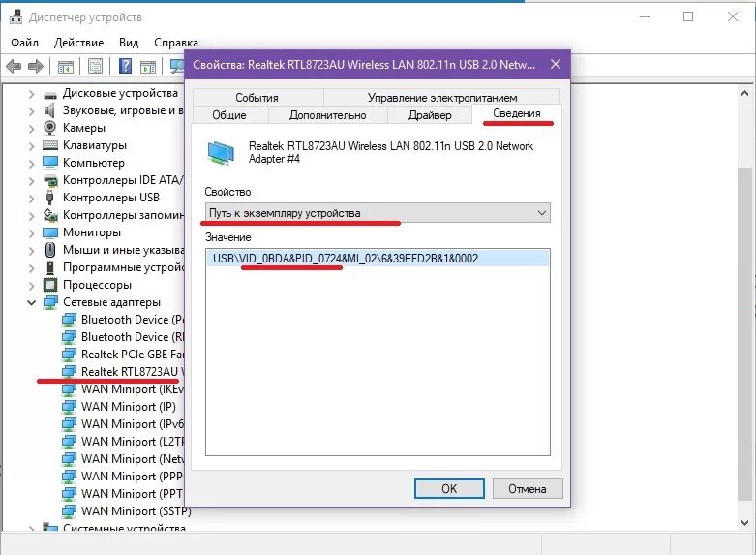The width and height of the screenshot is (756, 555).
Task: Switch to the Драйвер tab
Action: click(430, 115)
